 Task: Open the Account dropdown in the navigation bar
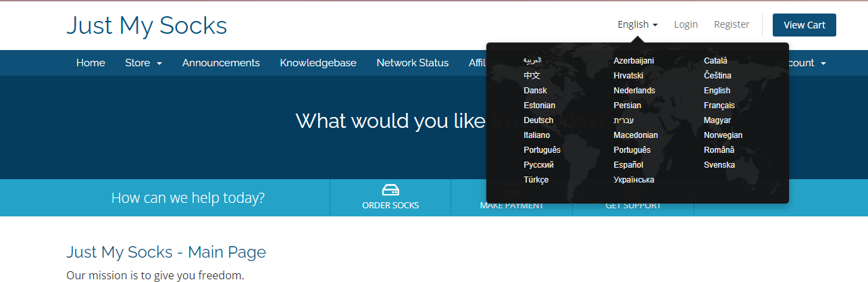(x=807, y=63)
